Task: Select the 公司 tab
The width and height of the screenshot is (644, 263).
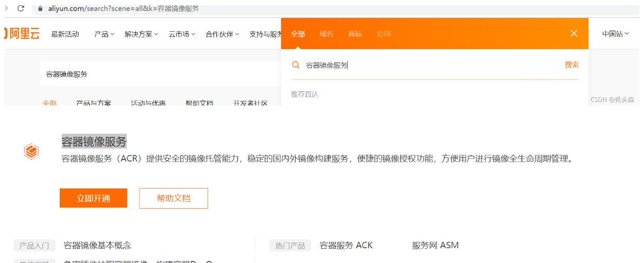Action: coord(384,34)
